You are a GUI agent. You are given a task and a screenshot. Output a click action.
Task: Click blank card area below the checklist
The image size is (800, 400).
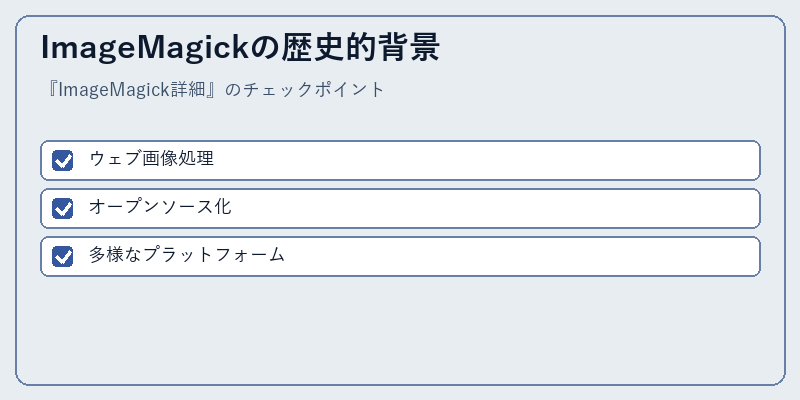click(401, 329)
